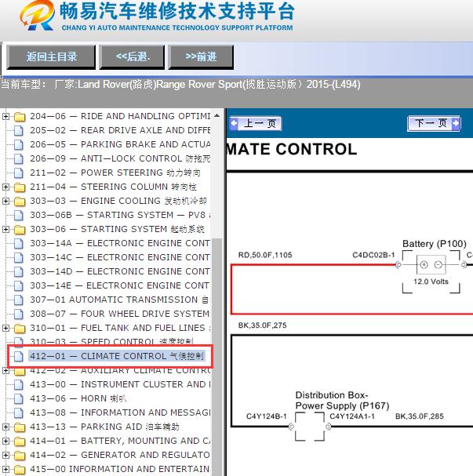Image resolution: width=473 pixels, height=476 pixels.
Task: Click folder icon of 310-01 Fuel Tank
Action: (20, 329)
